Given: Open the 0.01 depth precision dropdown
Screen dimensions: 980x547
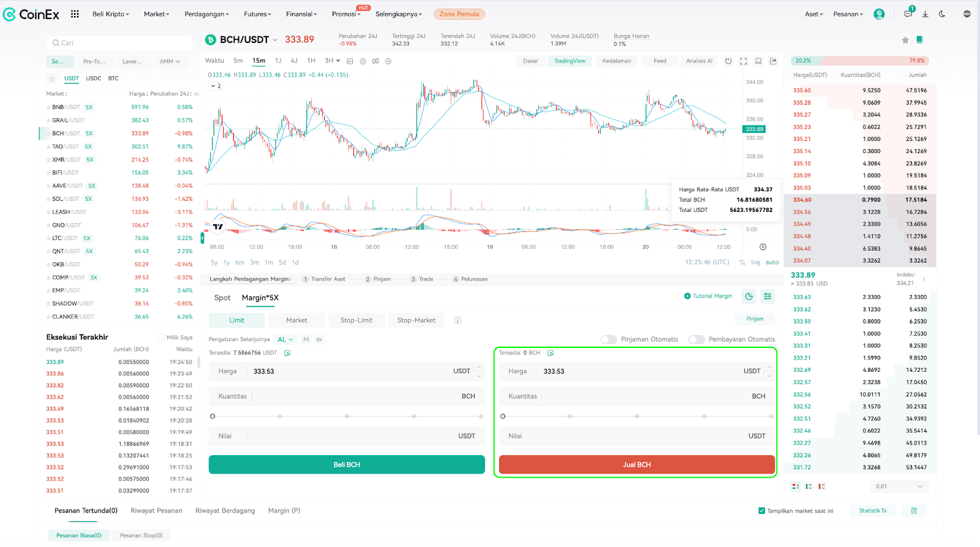Looking at the screenshot, I should coord(899,486).
